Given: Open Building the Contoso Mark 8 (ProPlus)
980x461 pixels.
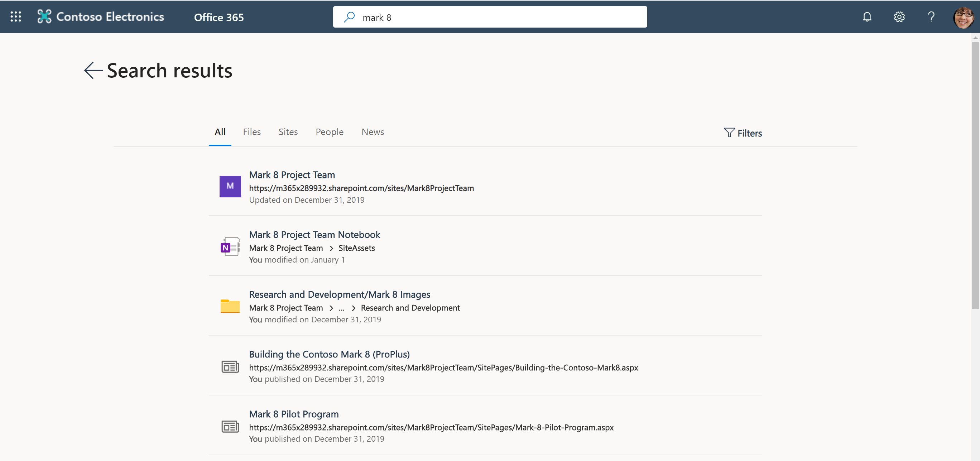Looking at the screenshot, I should coord(330,354).
